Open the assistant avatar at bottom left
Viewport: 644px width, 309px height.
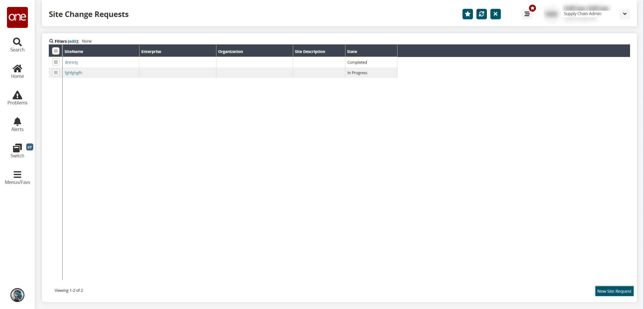point(17,295)
